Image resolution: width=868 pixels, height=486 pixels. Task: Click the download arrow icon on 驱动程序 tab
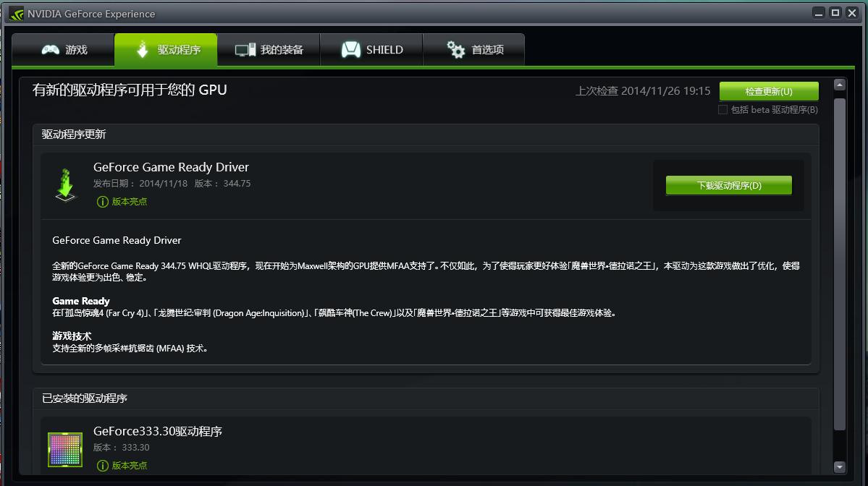[143, 49]
